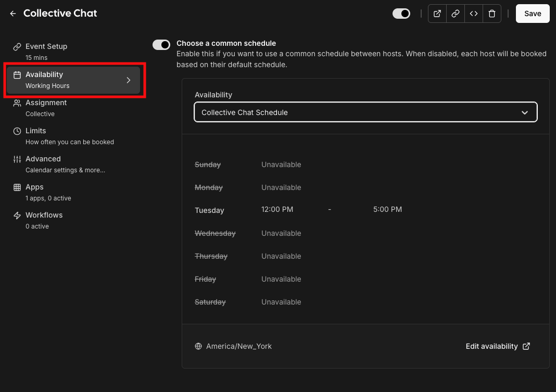556x392 pixels.
Task: Click the struck-through Monday label
Action: pyautogui.click(x=208, y=187)
